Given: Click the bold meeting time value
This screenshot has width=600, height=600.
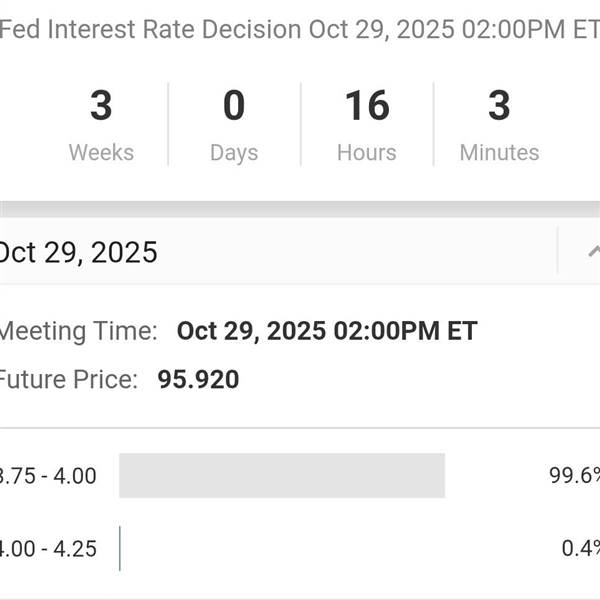Looking at the screenshot, I should (x=327, y=331).
